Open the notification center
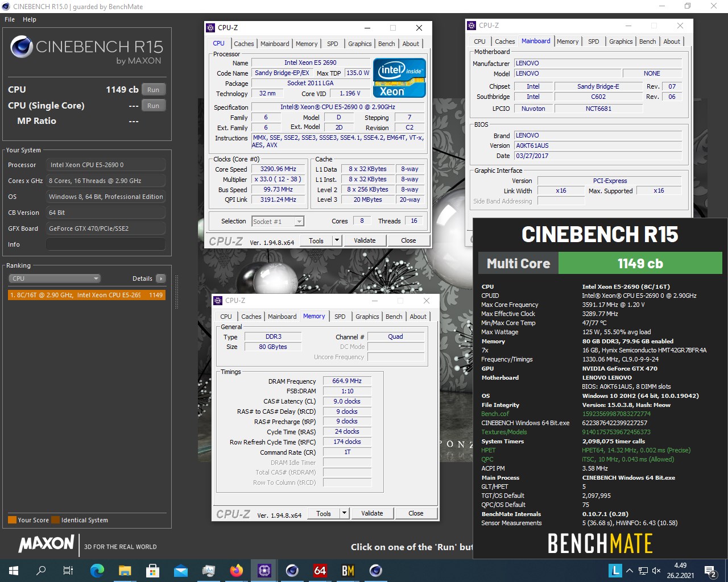Image resolution: width=728 pixels, height=582 pixels. (710, 571)
